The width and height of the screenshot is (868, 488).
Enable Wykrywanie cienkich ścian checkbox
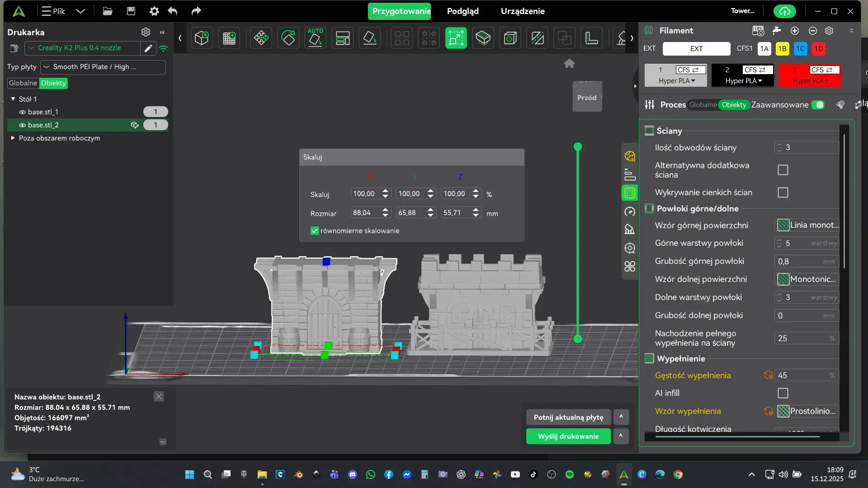[x=783, y=192]
